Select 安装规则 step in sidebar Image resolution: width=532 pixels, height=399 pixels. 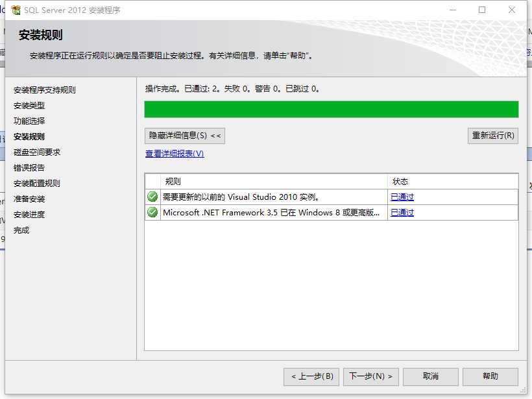[x=29, y=137]
